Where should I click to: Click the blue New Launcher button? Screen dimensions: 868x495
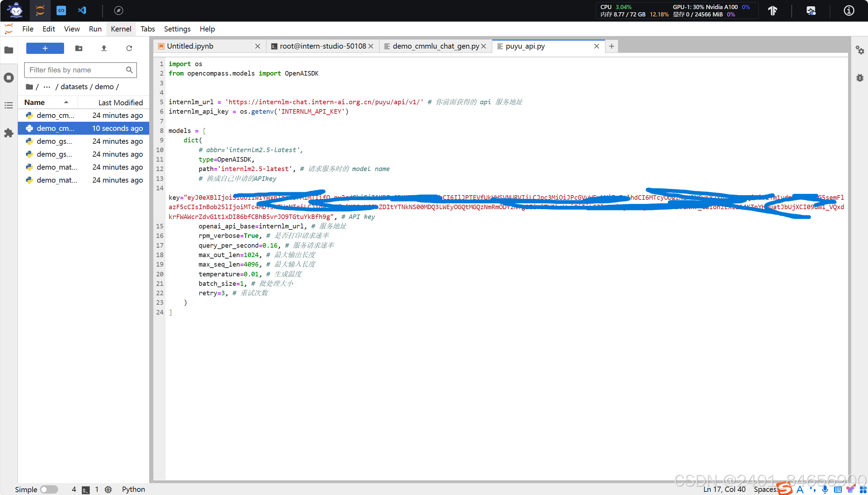pos(45,48)
